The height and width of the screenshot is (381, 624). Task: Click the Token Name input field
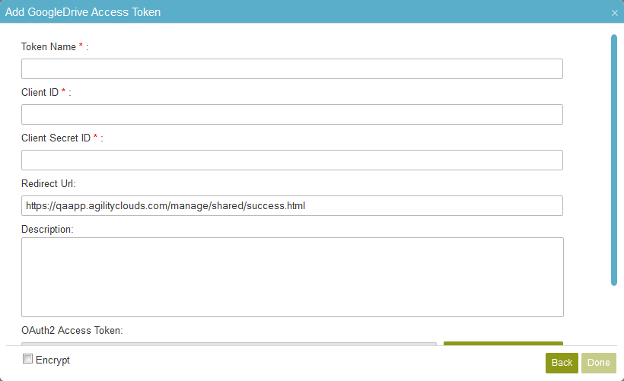coord(292,68)
